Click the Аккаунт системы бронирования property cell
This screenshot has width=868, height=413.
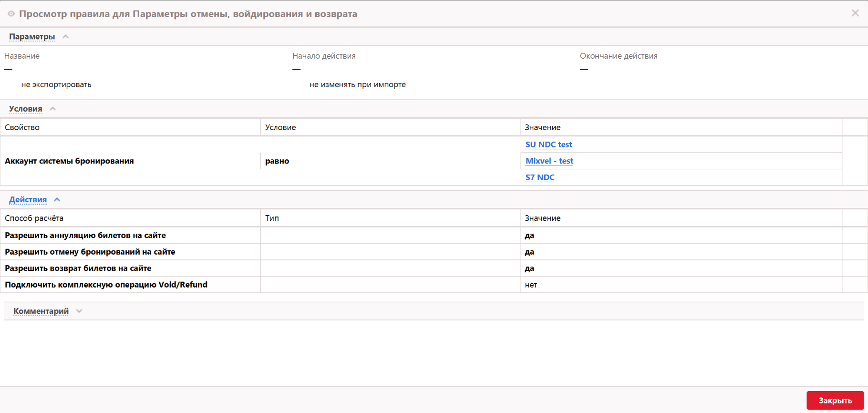click(x=69, y=161)
